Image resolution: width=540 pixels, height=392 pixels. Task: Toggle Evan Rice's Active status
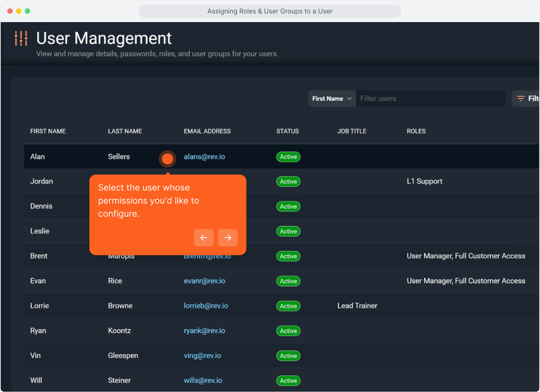pos(288,281)
